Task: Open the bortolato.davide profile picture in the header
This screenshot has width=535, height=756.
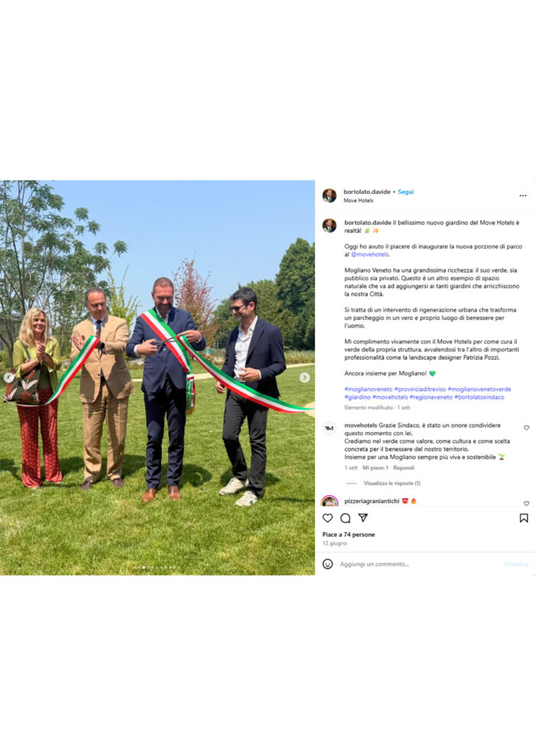Action: tap(329, 195)
